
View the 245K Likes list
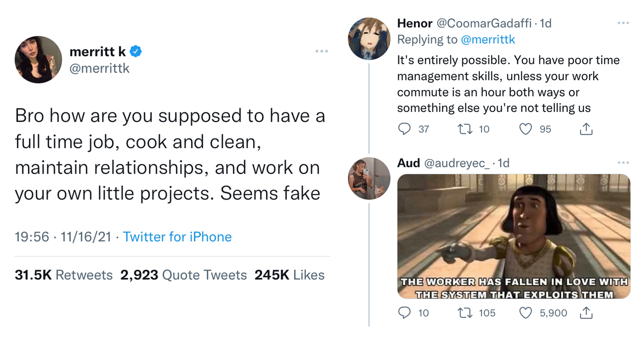(x=289, y=275)
